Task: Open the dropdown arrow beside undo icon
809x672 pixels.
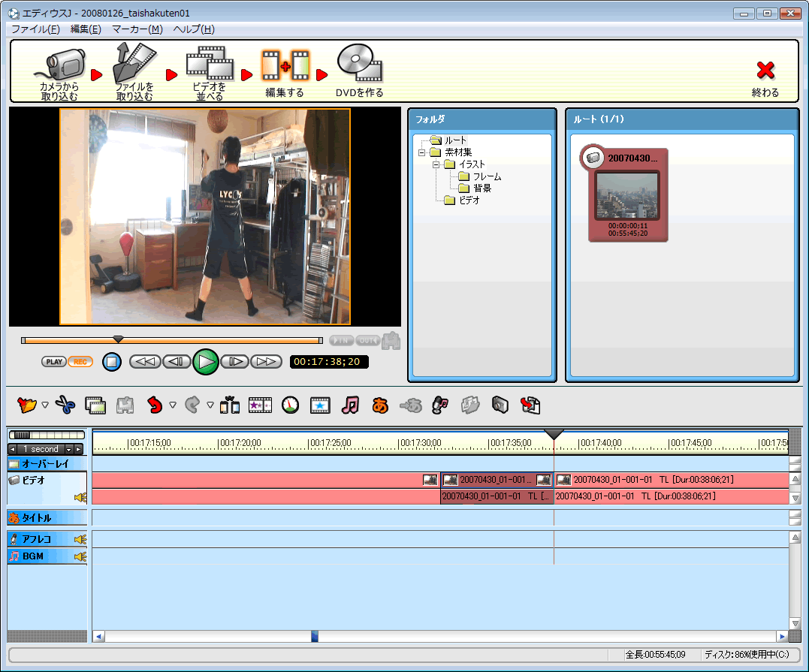Action: (x=173, y=405)
